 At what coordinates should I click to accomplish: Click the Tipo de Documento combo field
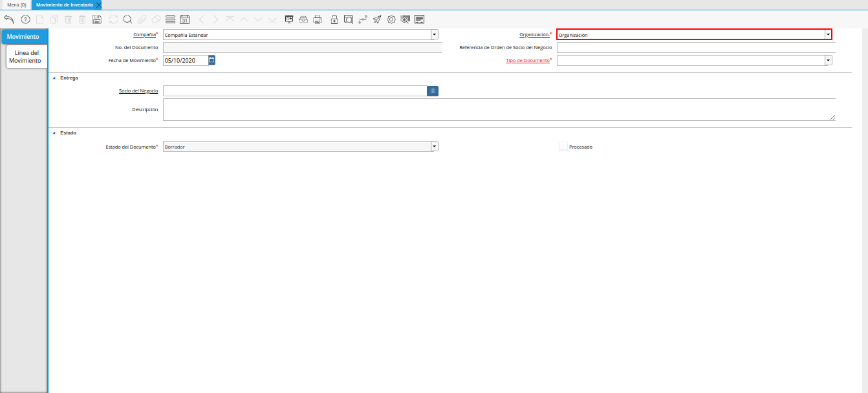click(691, 60)
